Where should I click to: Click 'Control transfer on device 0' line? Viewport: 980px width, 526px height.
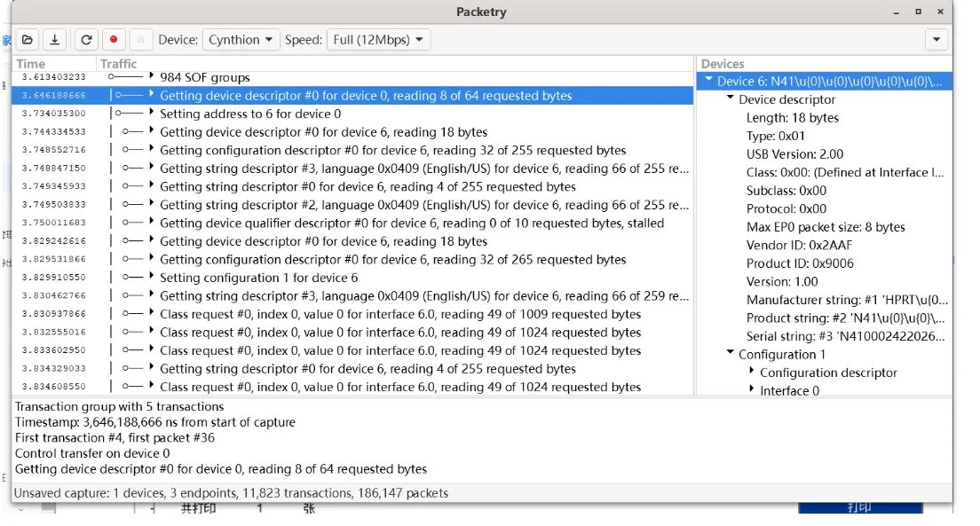coord(92,453)
